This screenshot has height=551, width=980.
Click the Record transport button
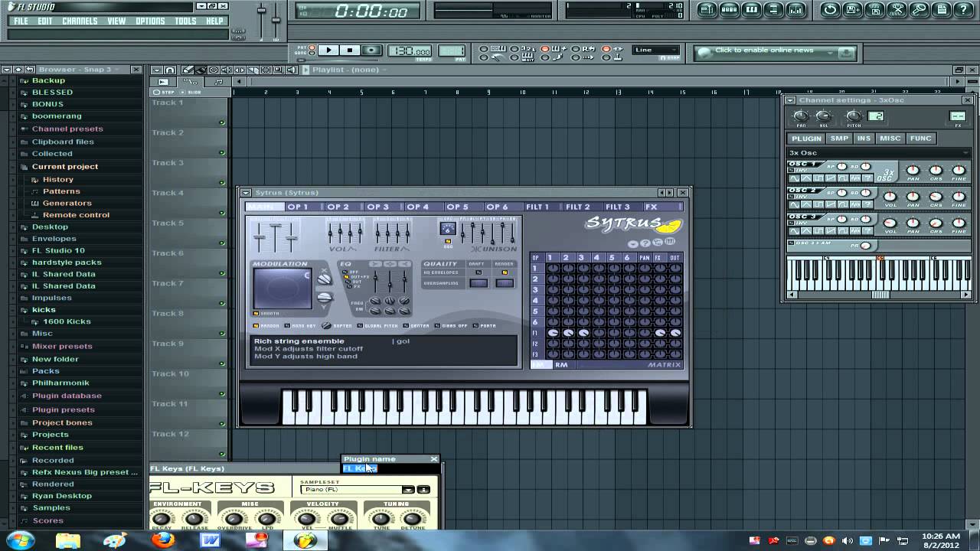(371, 51)
